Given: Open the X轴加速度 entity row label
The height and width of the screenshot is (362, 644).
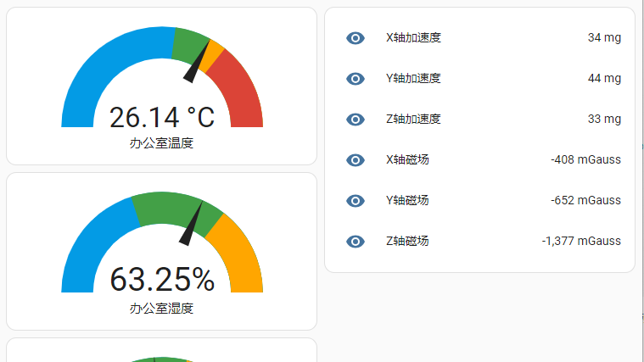Looking at the screenshot, I should pyautogui.click(x=413, y=38).
